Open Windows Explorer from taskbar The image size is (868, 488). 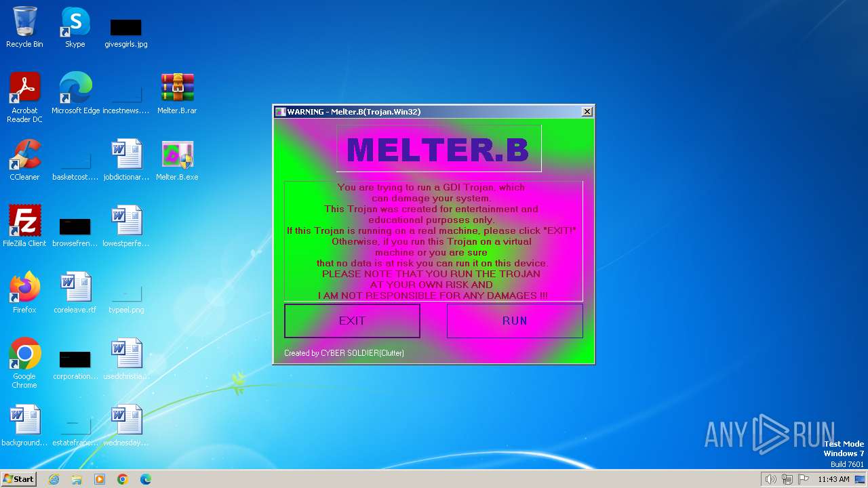[x=77, y=479]
